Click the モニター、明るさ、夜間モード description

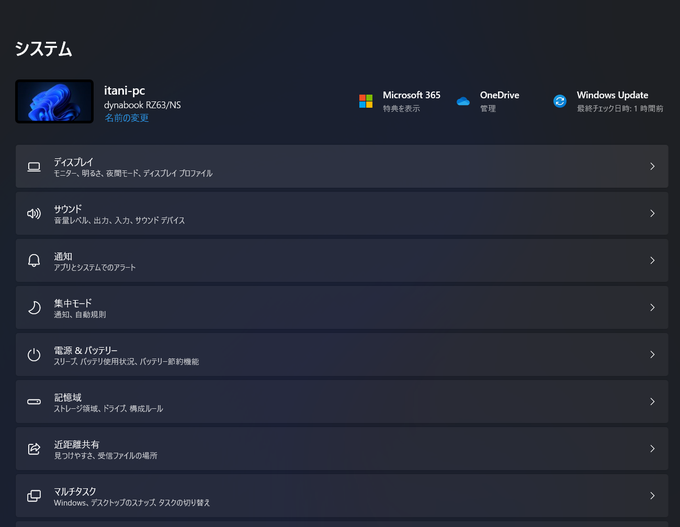tap(133, 173)
